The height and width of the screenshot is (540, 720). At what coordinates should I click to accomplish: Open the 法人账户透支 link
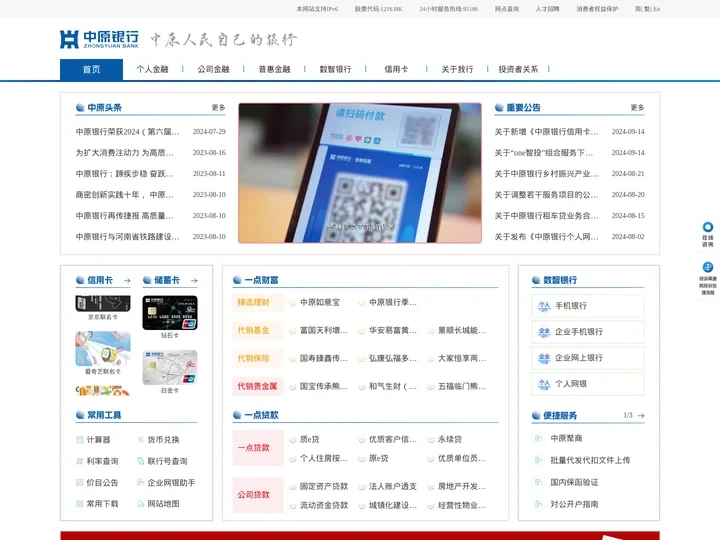pos(393,486)
